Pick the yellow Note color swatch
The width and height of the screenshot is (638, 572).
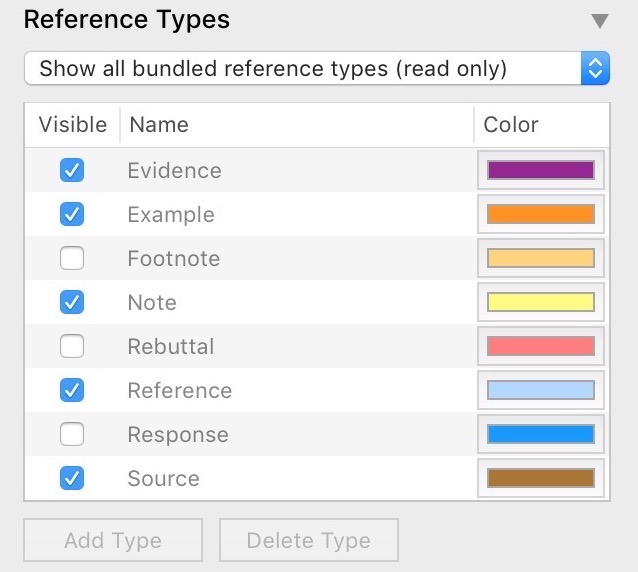point(541,302)
